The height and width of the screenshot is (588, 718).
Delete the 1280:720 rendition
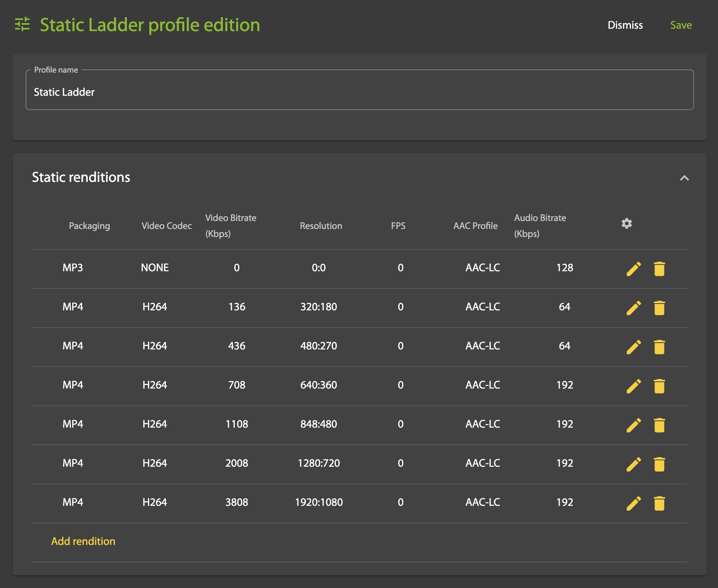pyautogui.click(x=659, y=464)
